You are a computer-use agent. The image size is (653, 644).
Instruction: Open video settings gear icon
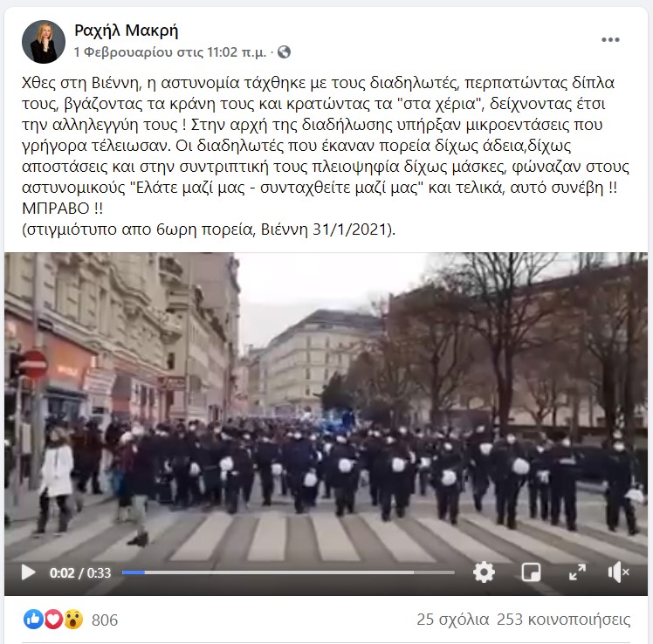click(x=484, y=572)
